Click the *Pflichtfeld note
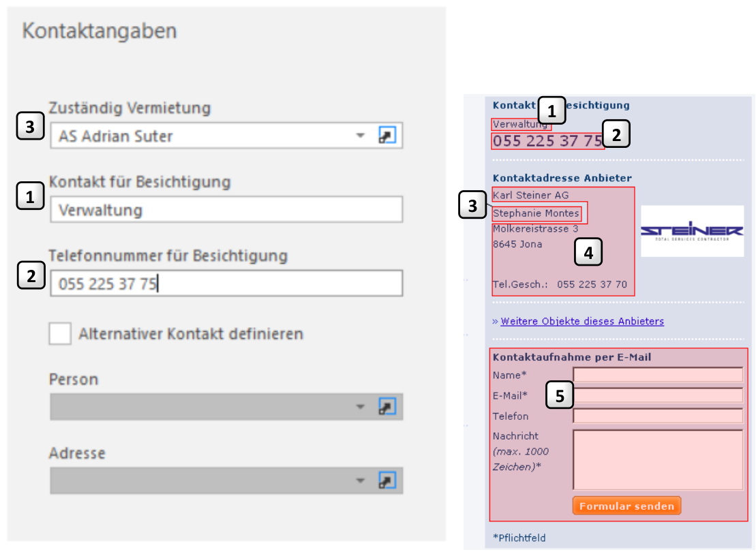The image size is (756, 552). [x=519, y=538]
